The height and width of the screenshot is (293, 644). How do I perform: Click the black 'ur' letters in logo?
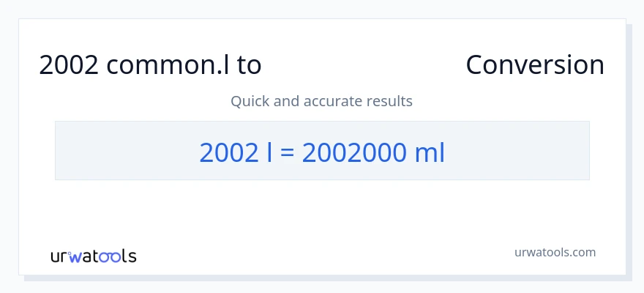[59, 256]
